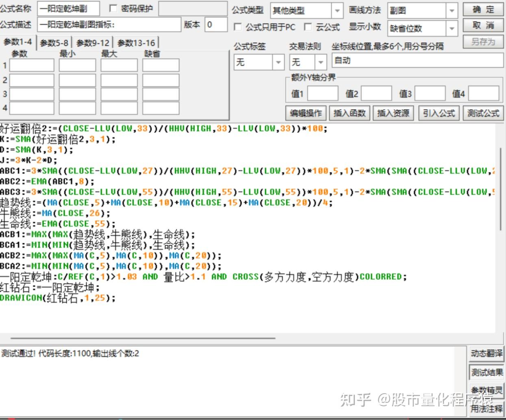This screenshot has width=506, height=420.
Task: Enable the 密码保护 checkbox
Action: pyautogui.click(x=113, y=8)
